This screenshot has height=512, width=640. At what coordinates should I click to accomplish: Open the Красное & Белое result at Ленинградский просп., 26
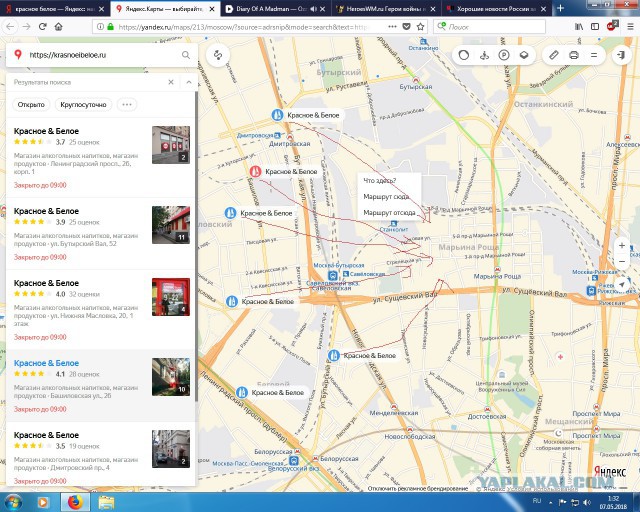(101, 158)
